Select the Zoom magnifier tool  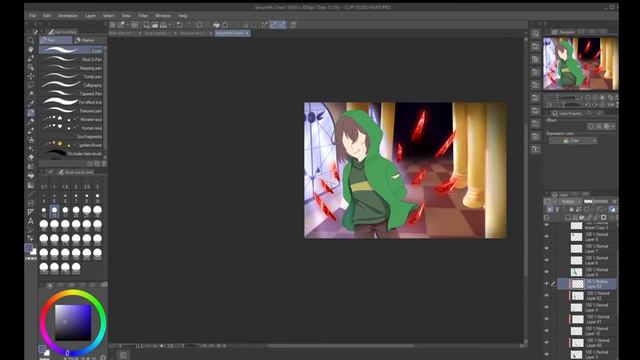click(31, 40)
